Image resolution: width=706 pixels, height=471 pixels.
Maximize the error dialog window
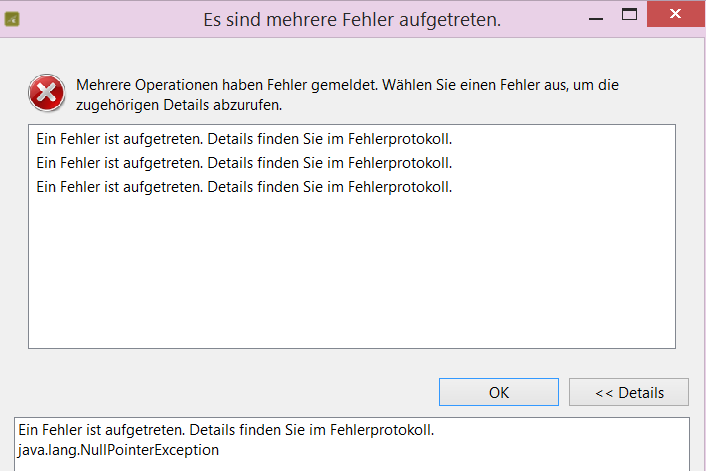click(629, 15)
